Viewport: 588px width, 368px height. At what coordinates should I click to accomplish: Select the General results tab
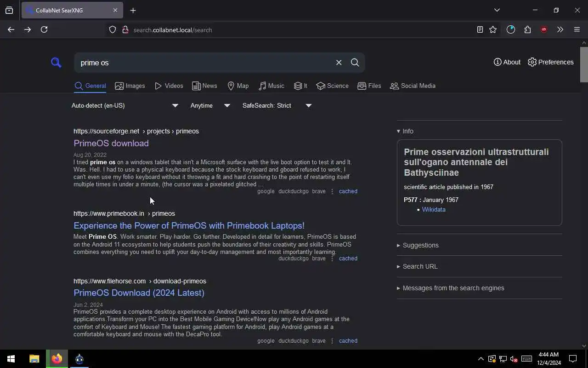pyautogui.click(x=90, y=86)
